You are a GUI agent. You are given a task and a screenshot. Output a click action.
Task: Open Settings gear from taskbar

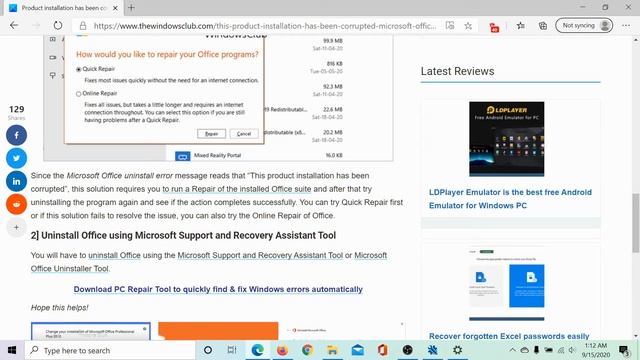click(458, 350)
